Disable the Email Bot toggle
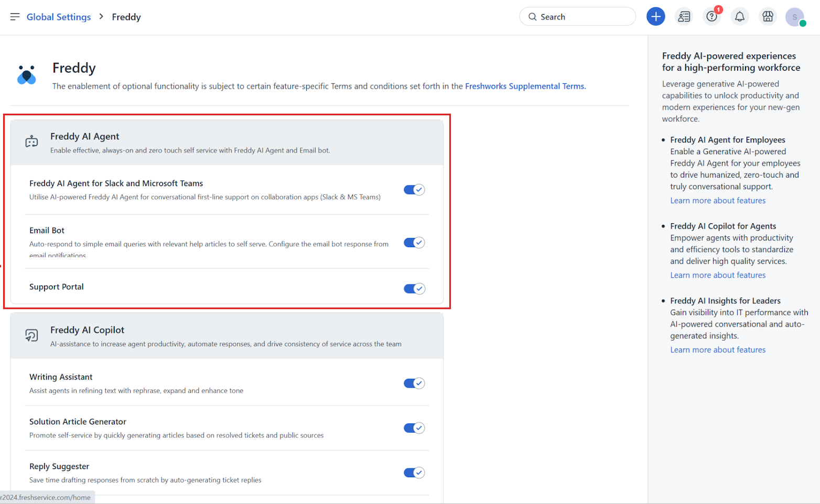The width and height of the screenshot is (820, 504). [x=414, y=243]
